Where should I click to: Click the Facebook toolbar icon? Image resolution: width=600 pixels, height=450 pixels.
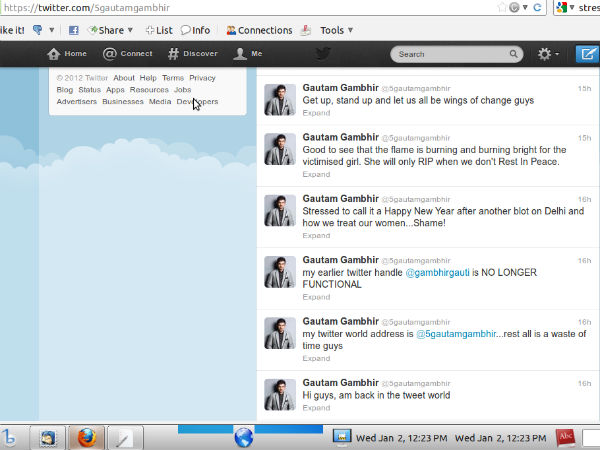tap(73, 30)
